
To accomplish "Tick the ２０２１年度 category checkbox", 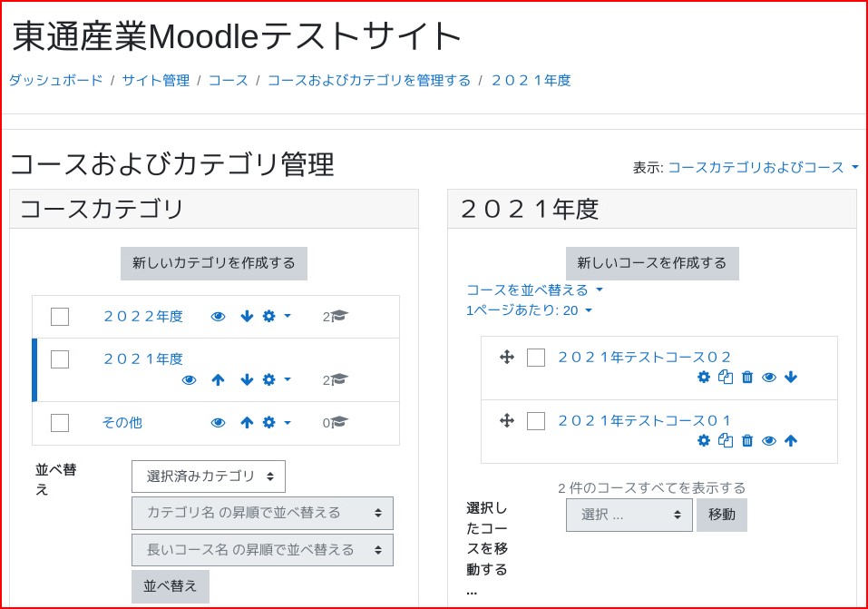I will pyautogui.click(x=60, y=359).
